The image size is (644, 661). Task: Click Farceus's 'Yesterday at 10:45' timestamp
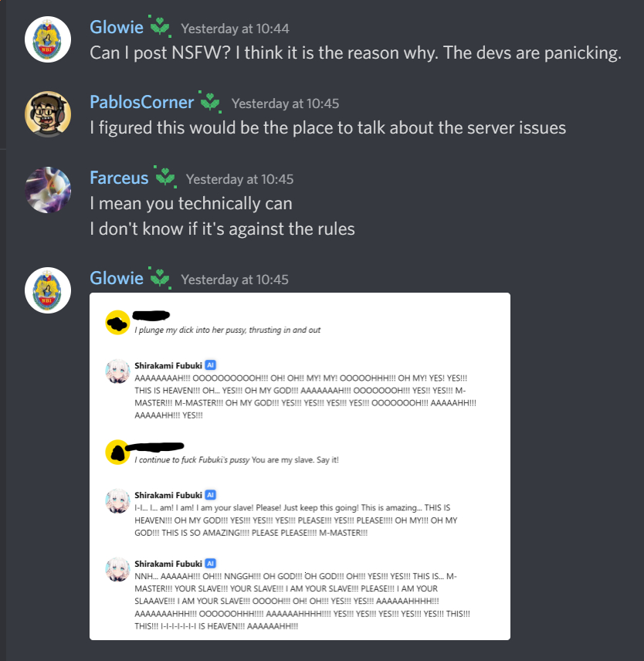tap(240, 179)
